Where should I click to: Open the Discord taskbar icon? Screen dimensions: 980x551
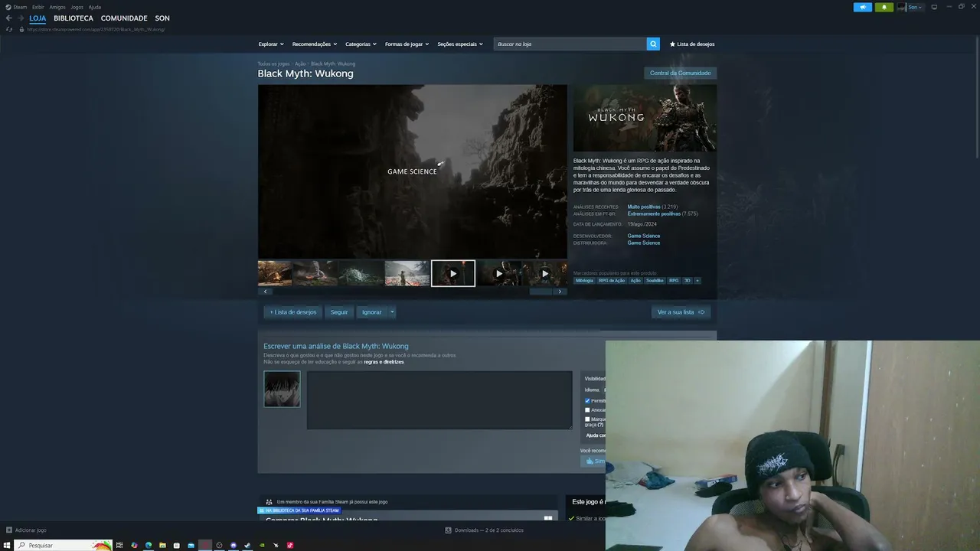tap(234, 545)
